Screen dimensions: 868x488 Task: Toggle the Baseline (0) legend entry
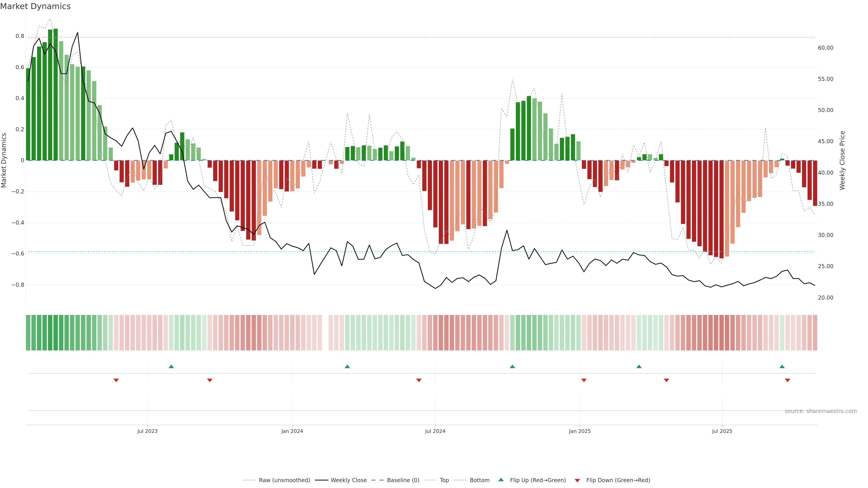[403, 480]
